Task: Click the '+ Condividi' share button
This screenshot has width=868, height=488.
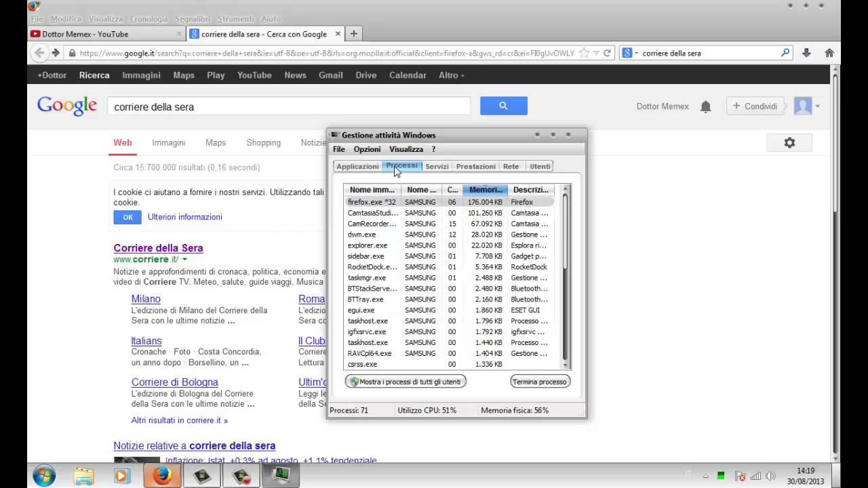Action: click(755, 106)
